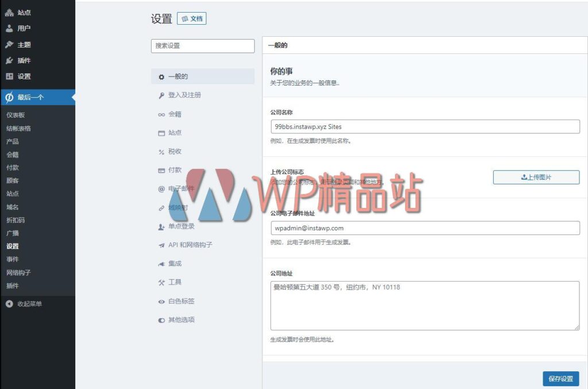Image resolution: width=588 pixels, height=389 pixels.
Task: Open the 文档 documentation link
Action: 192,18
